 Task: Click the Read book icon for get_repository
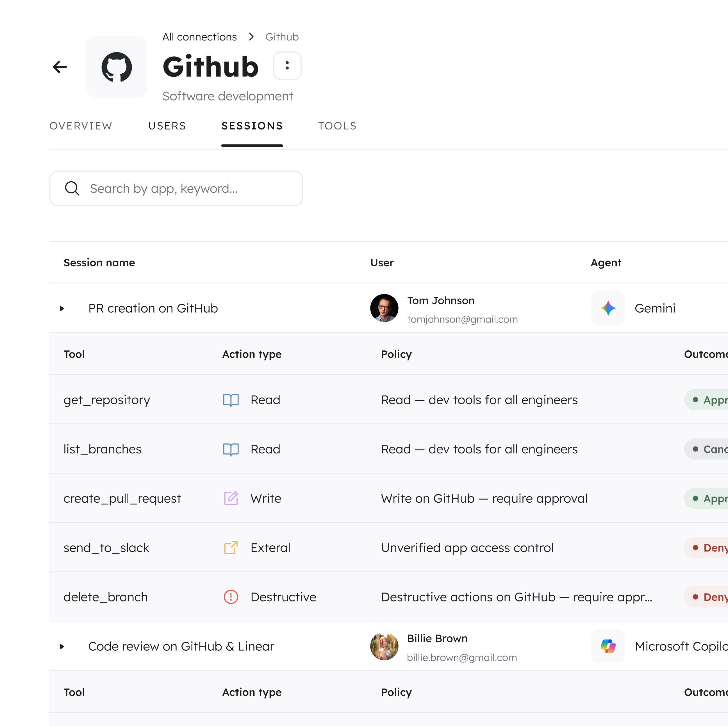[x=231, y=400]
